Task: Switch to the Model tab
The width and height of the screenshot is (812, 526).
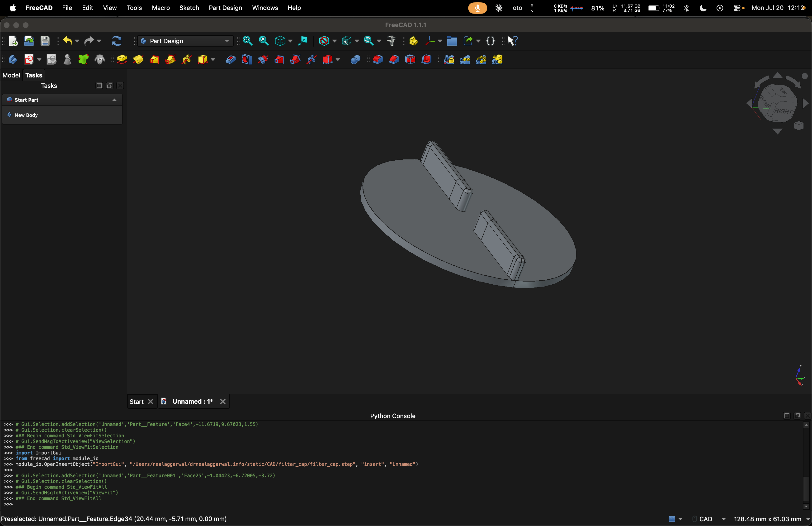Action: 11,75
